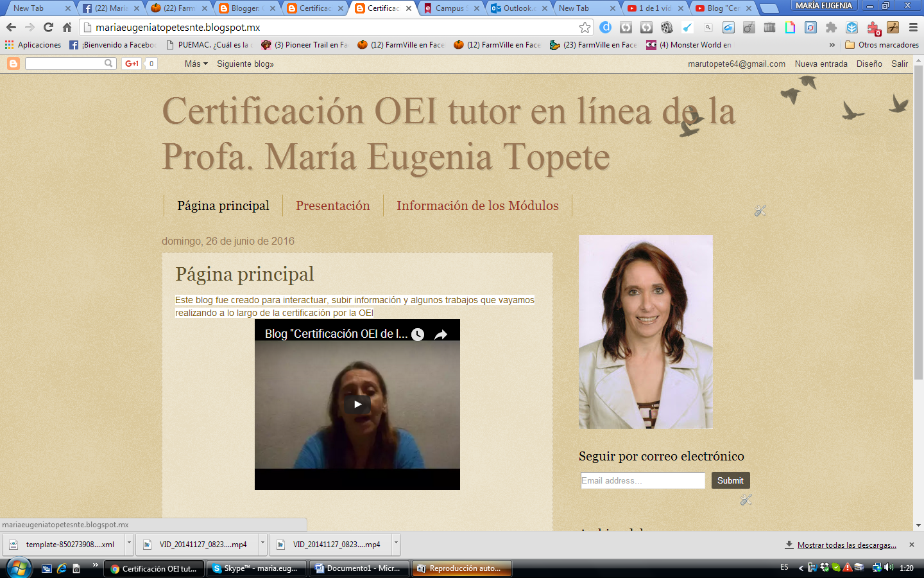Click the orange Blogger logo icon
The height and width of the screenshot is (578, 924).
point(13,64)
